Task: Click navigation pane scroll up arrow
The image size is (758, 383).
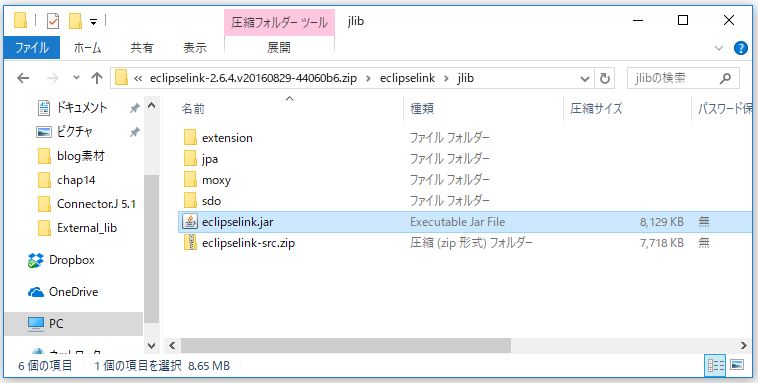Action: coord(151,104)
